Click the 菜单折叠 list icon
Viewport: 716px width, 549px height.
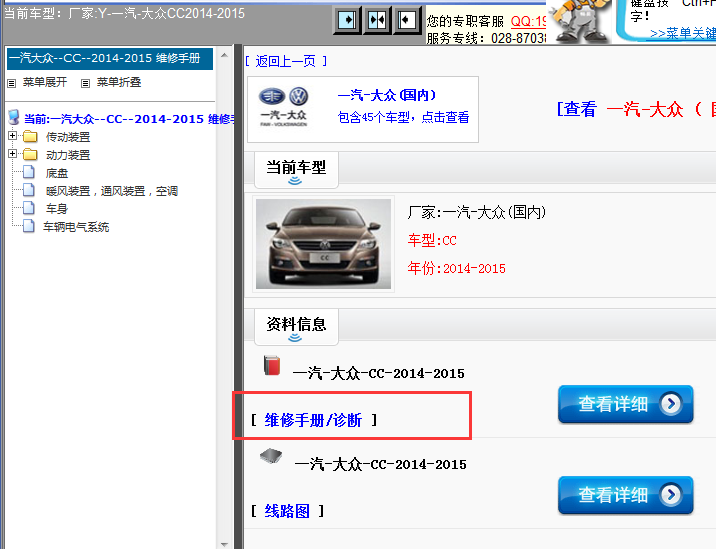(x=85, y=83)
